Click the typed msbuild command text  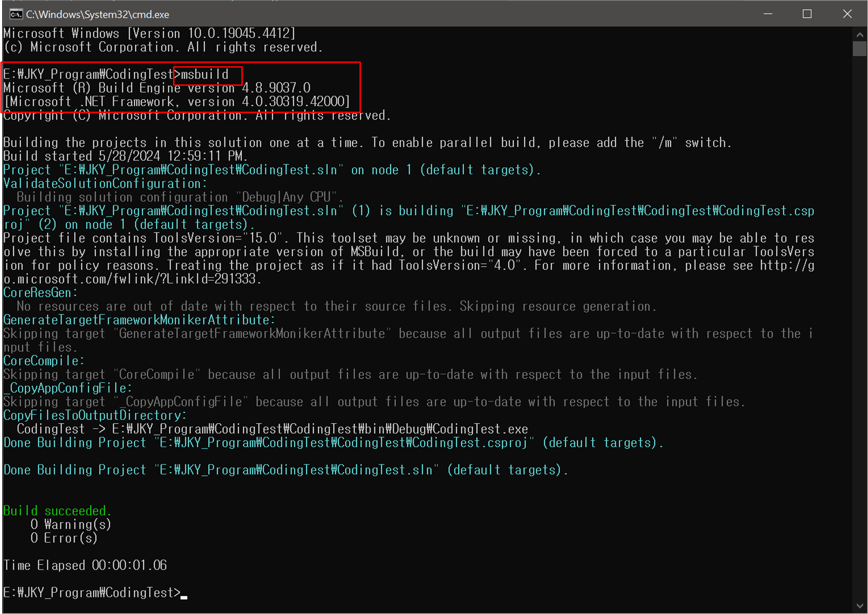205,75
